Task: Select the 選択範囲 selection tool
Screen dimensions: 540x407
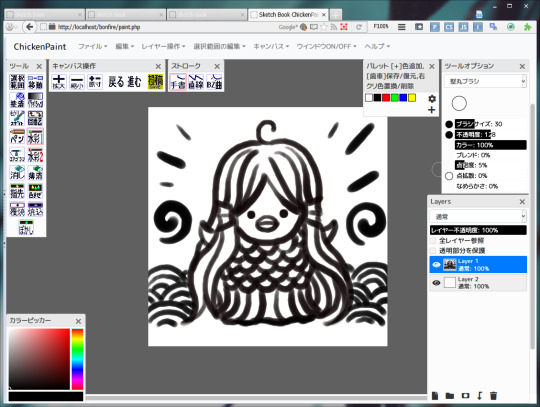Action: tap(17, 82)
